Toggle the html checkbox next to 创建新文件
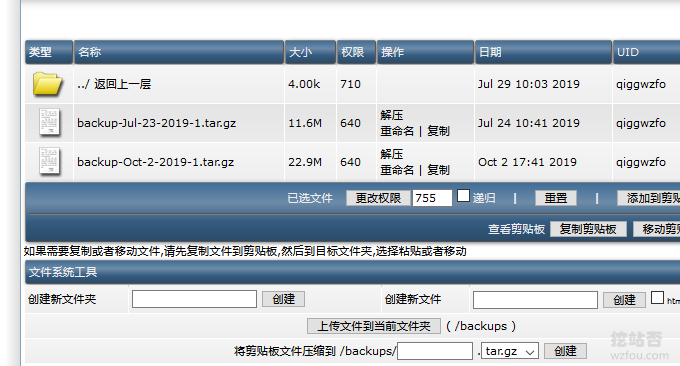 657,298
